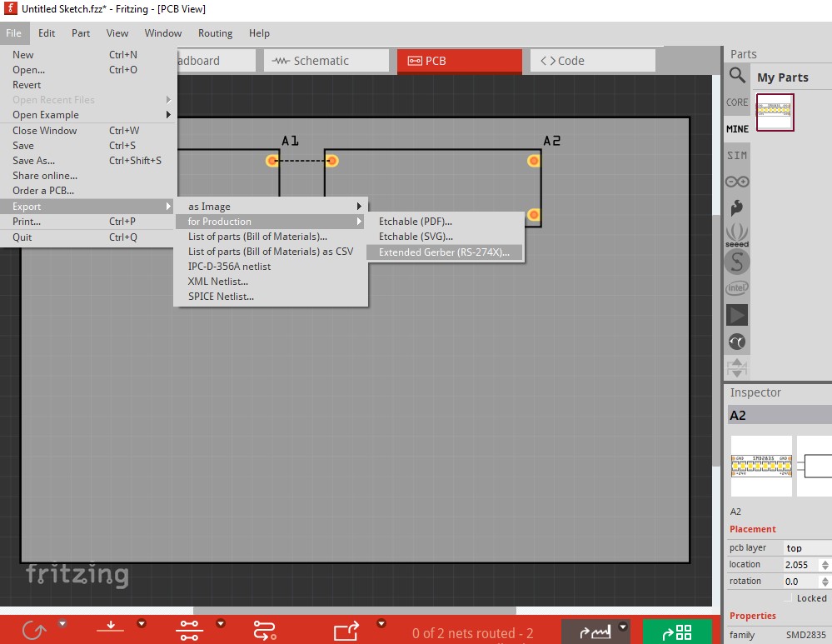Viewport: 832px width, 644px height.
Task: Open the pcb layer top dropdown
Action: click(x=808, y=548)
